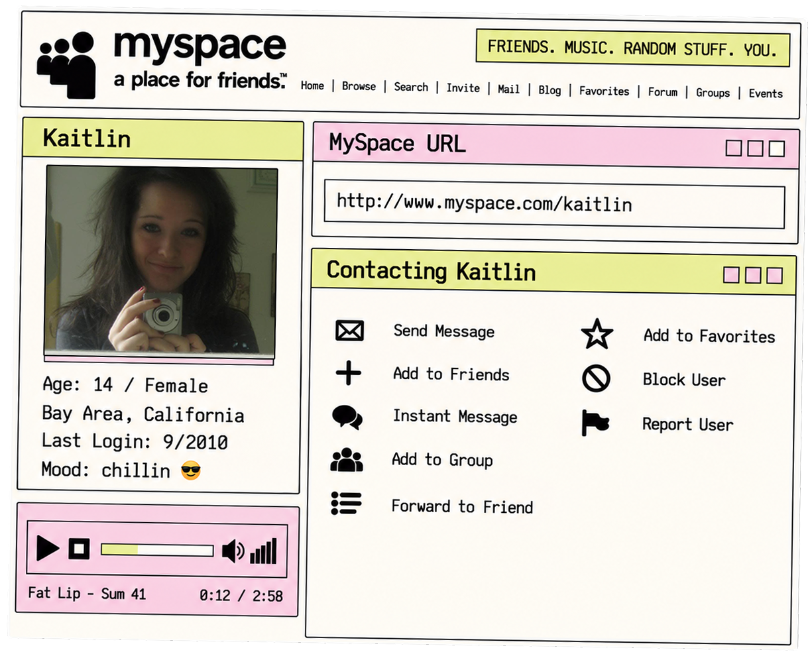Click the Block User link

(x=684, y=380)
